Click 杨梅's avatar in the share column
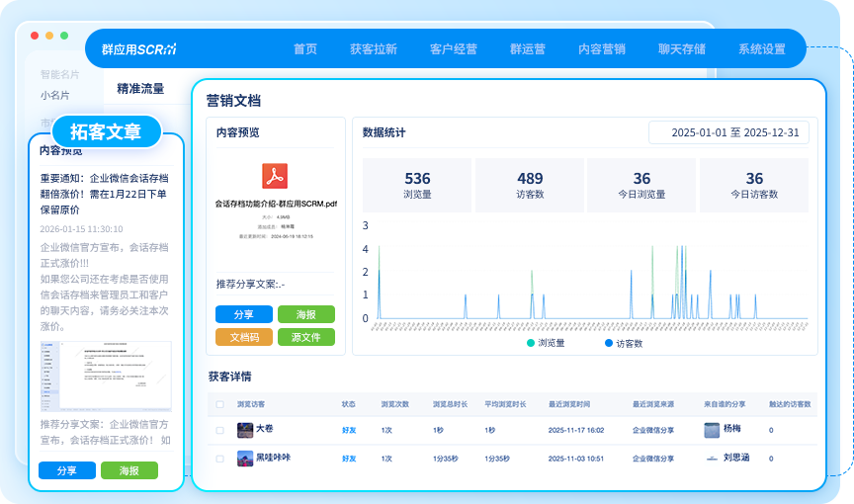 coord(712,430)
